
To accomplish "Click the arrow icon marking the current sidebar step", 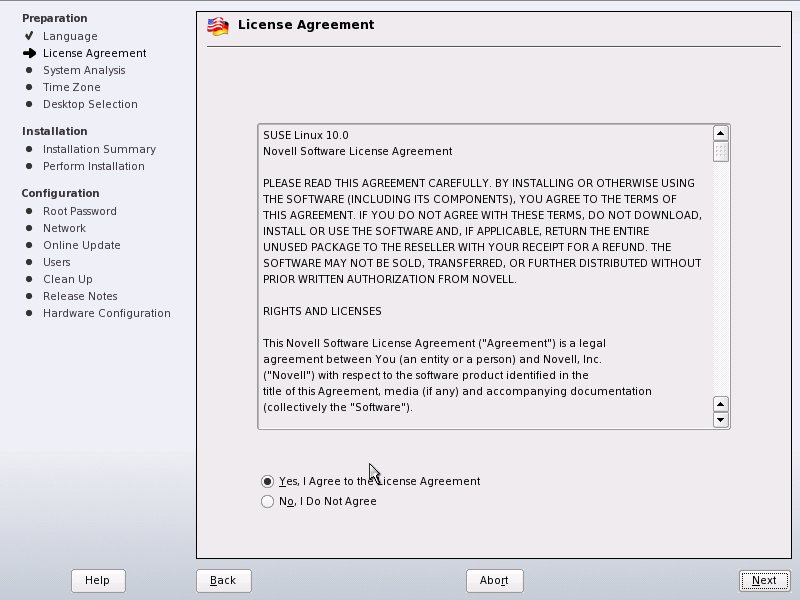I will 30,53.
